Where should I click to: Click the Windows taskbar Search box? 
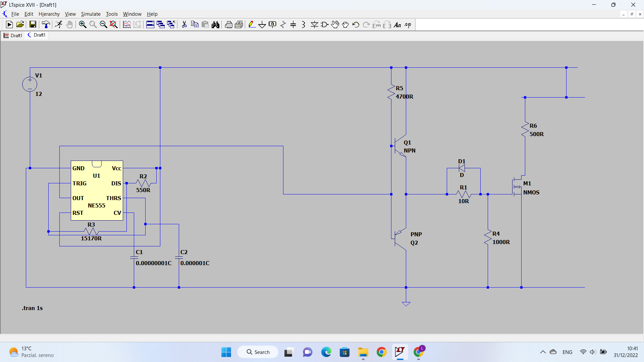click(258, 352)
